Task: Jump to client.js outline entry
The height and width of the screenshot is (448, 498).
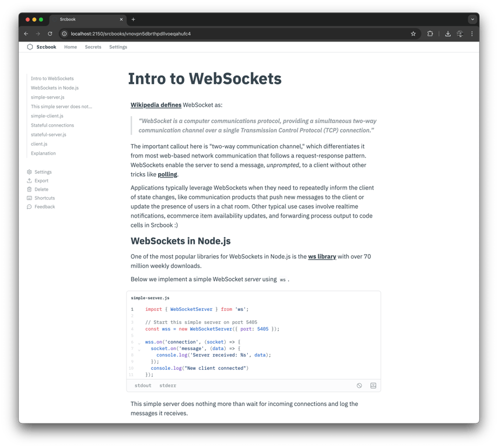Action: tap(39, 144)
